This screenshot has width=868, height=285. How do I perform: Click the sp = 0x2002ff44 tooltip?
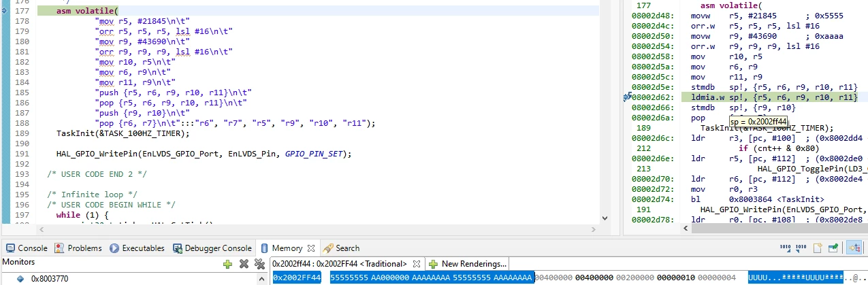[758, 120]
